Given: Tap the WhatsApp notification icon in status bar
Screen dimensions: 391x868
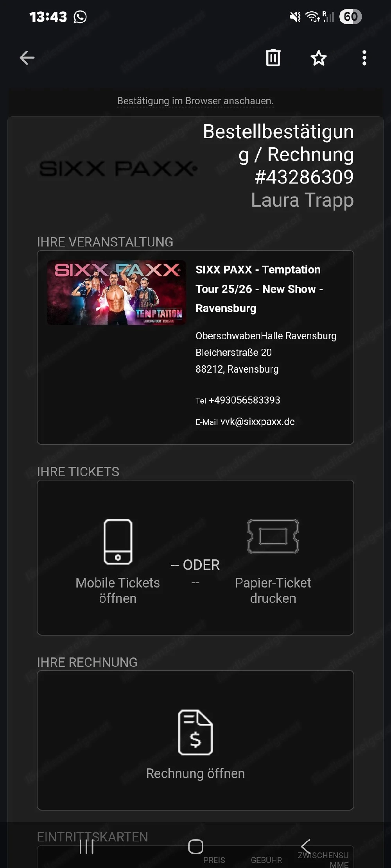Looking at the screenshot, I should (x=80, y=17).
